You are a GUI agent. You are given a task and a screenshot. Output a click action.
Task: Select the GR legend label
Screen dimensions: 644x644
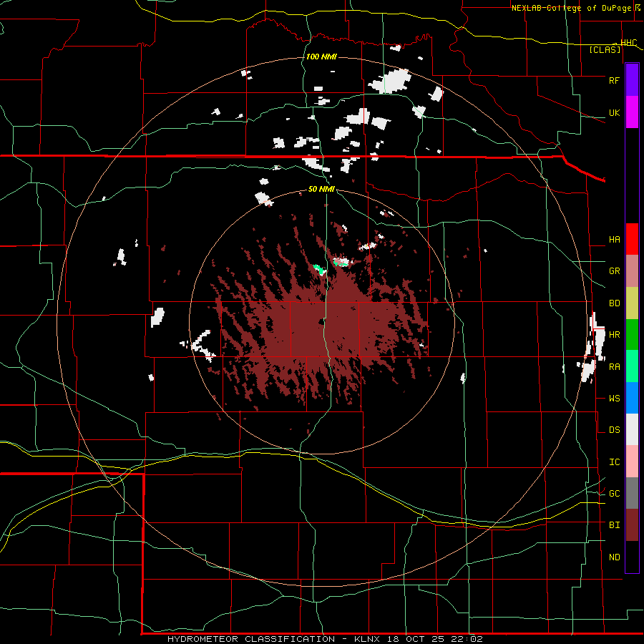point(614,271)
